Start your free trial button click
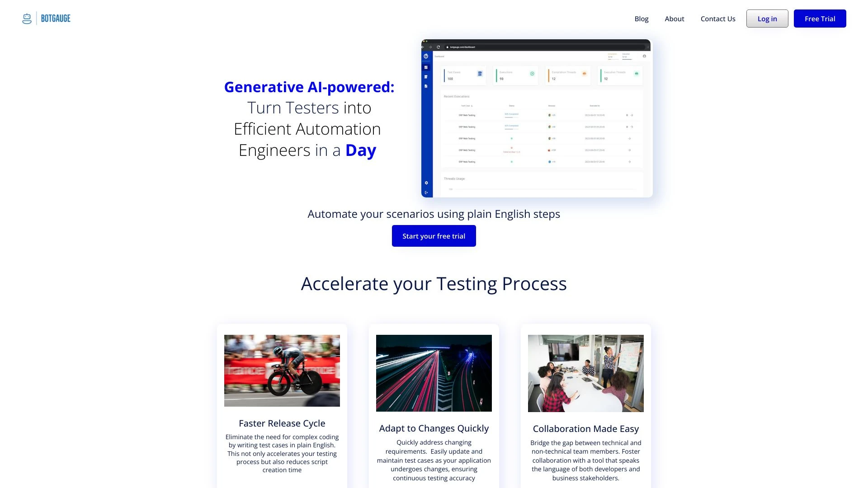Viewport: 868px width, 488px height. point(434,235)
